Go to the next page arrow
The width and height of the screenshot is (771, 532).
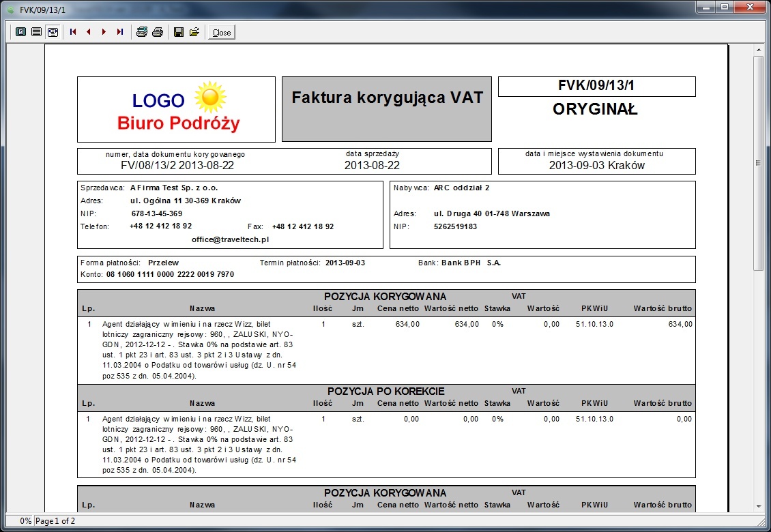104,32
